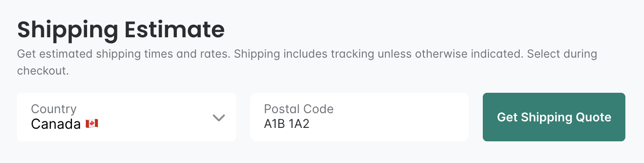Click the Country field label
The width and height of the screenshot is (644, 163).
coord(54,109)
